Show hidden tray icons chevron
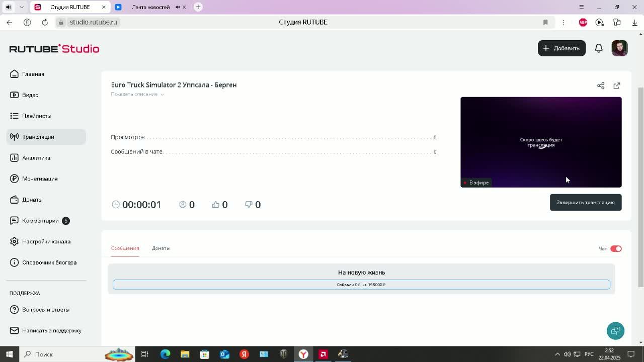The width and height of the screenshot is (644, 362). click(557, 354)
